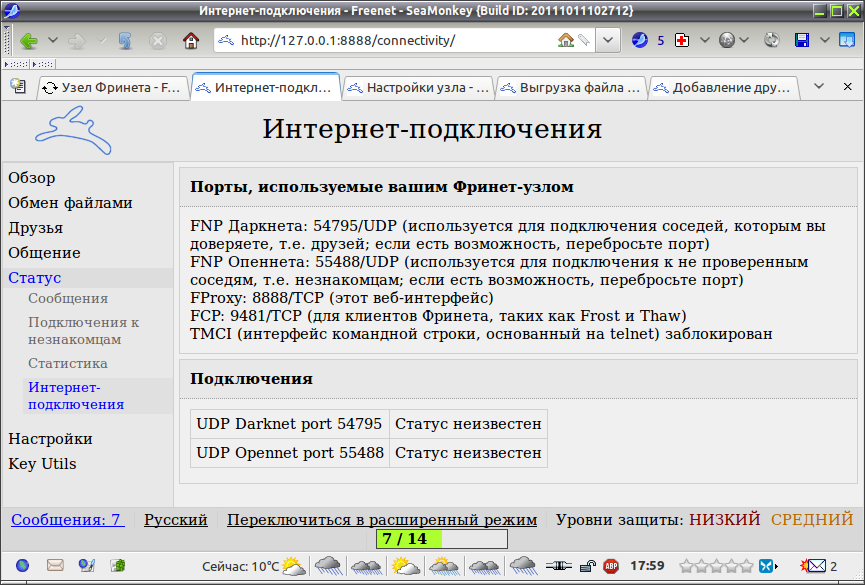Click the new mail notification envelope icon
The width and height of the screenshot is (865, 585).
[813, 566]
